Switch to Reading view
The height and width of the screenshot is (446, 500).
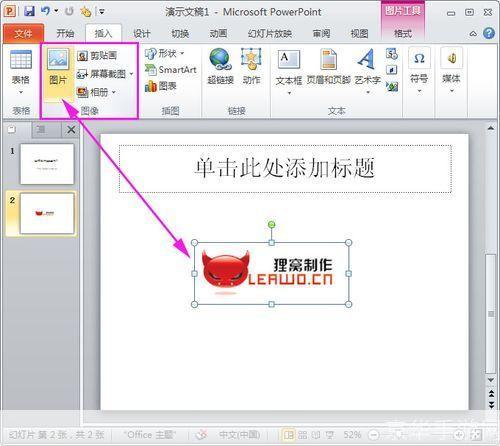click(x=316, y=435)
